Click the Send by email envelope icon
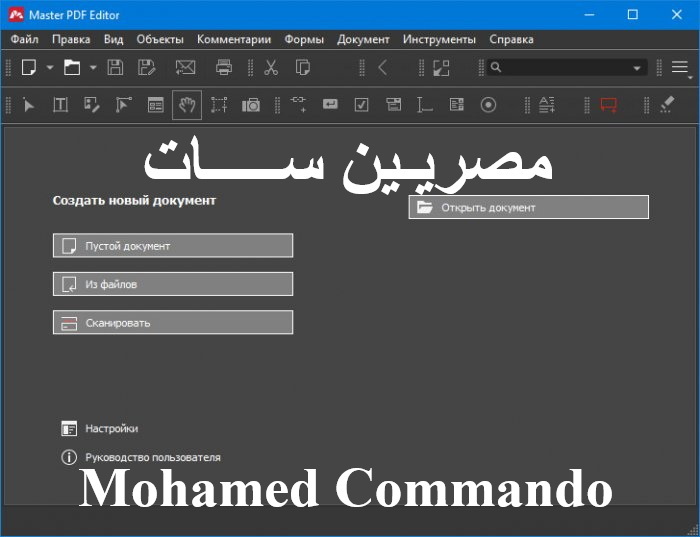 coord(185,68)
